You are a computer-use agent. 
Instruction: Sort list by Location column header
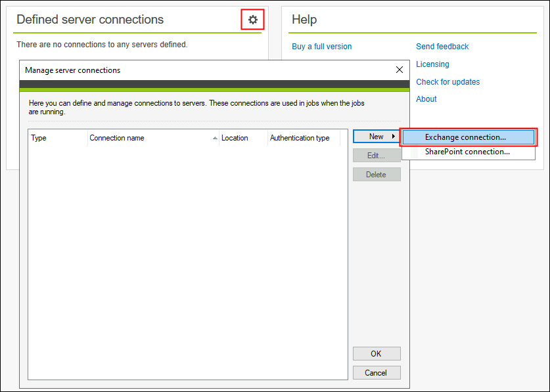tap(243, 138)
